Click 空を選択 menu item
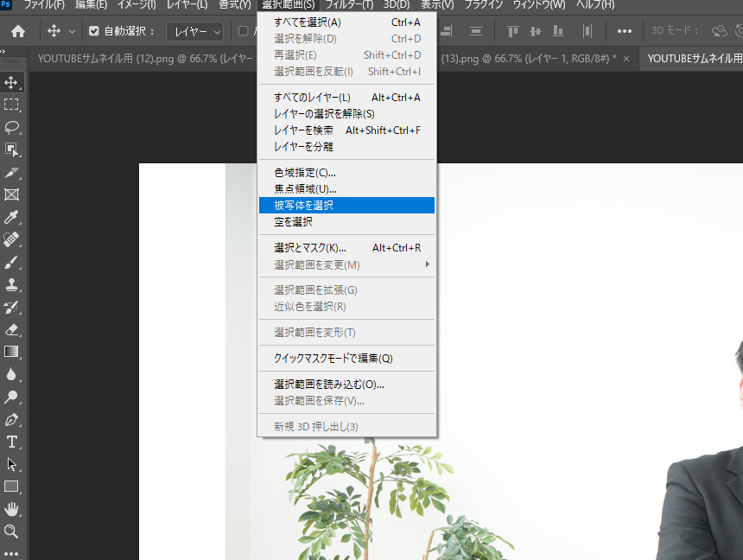743x560 pixels. coord(347,221)
